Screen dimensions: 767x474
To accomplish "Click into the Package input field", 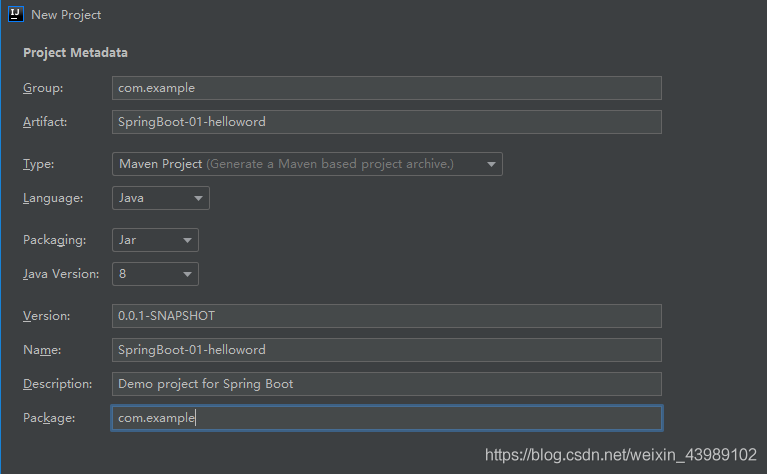I will click(x=386, y=418).
